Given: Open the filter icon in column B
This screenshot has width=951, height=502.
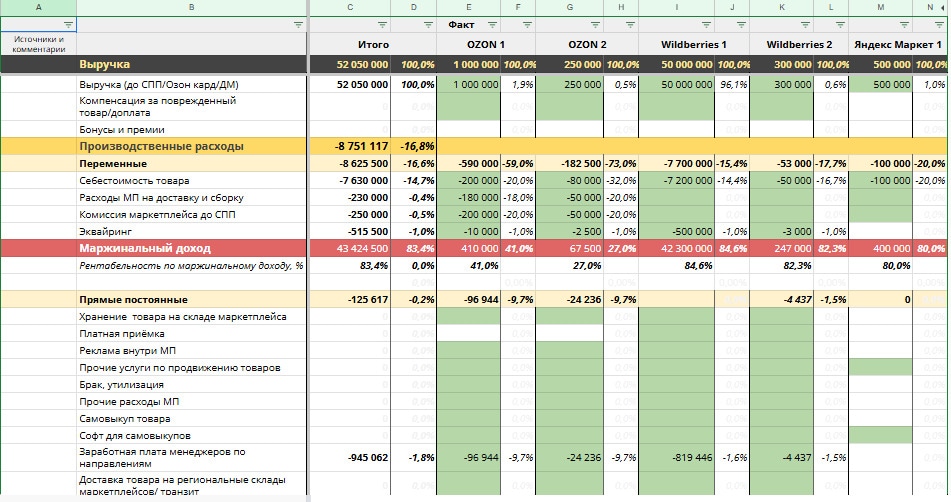Looking at the screenshot, I should tap(298, 24).
